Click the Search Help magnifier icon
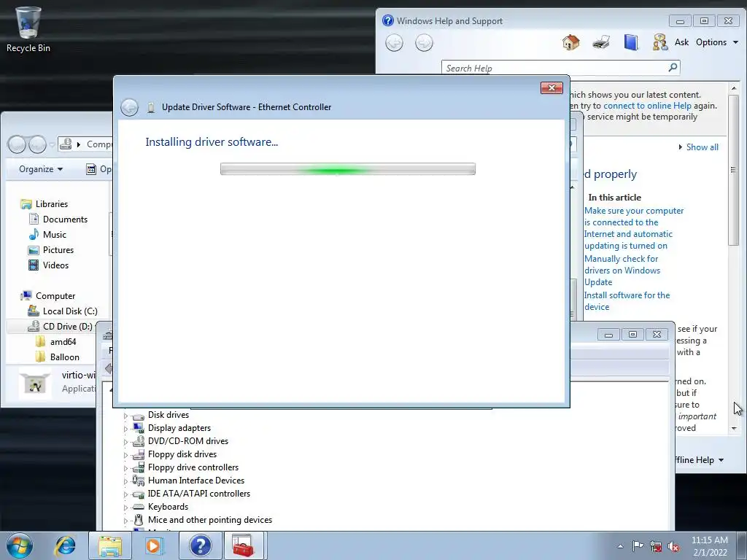Image resolution: width=747 pixels, height=560 pixels. (673, 68)
